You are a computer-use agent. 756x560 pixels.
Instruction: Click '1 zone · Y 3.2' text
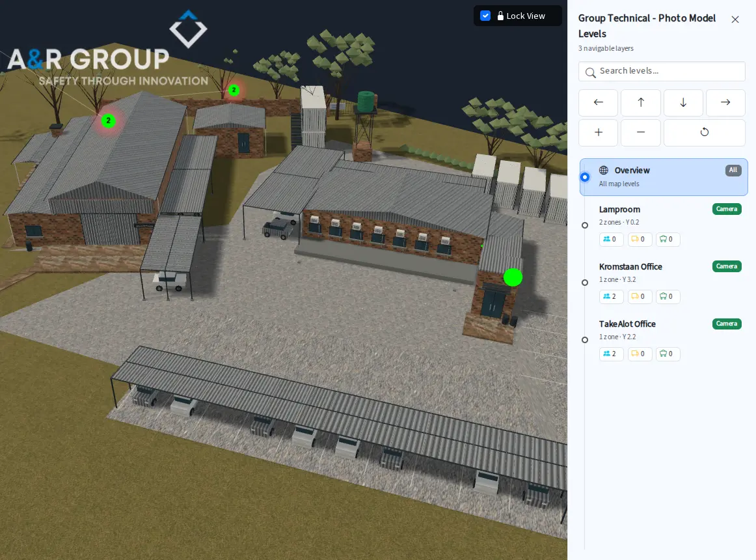(617, 279)
